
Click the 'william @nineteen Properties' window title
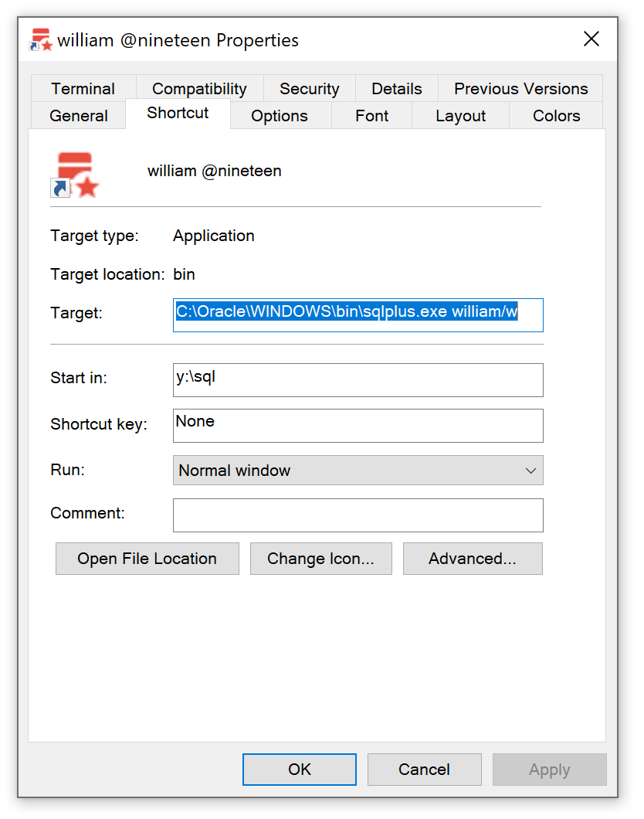(178, 40)
